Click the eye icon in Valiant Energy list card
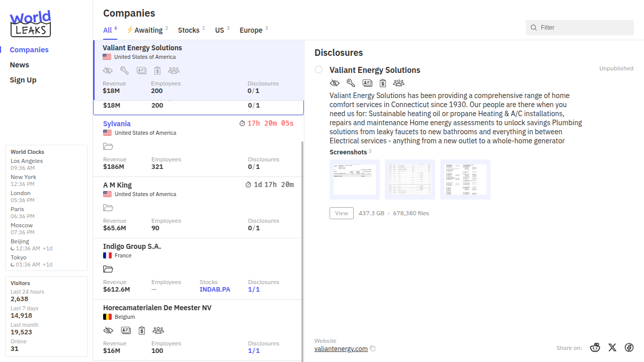 [108, 70]
